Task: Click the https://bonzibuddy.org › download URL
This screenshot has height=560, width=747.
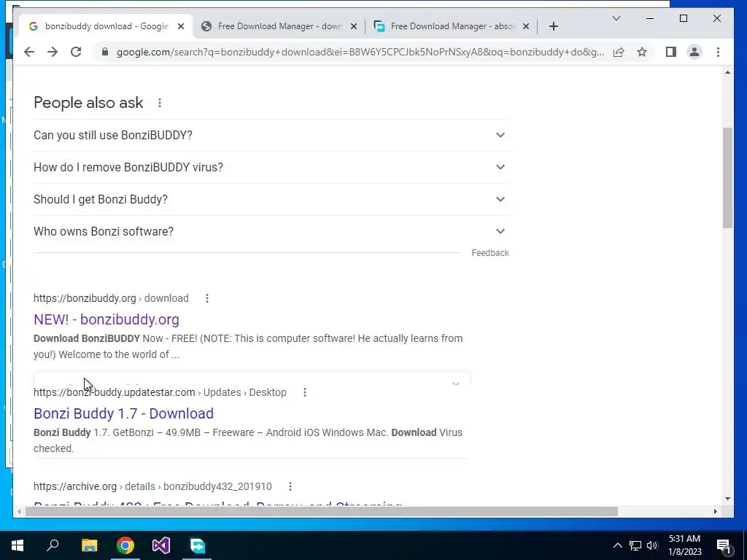Action: (111, 298)
